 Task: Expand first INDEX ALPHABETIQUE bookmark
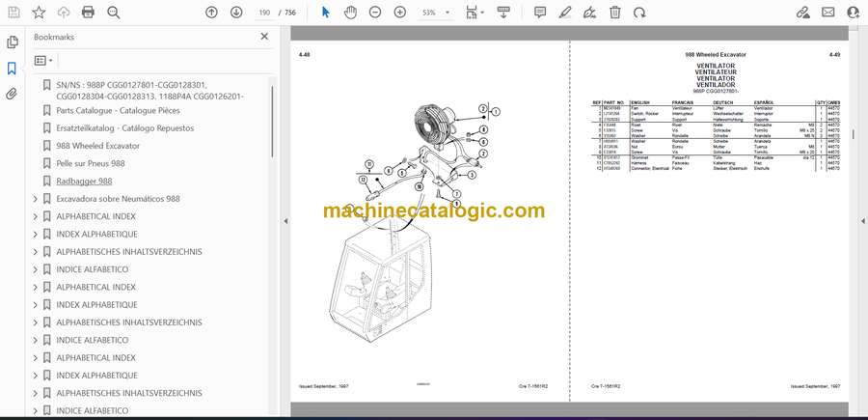tap(36, 235)
